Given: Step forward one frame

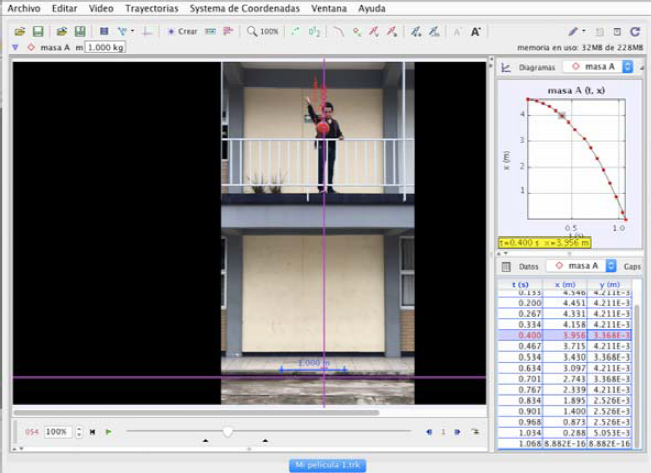Looking at the screenshot, I should [x=457, y=432].
